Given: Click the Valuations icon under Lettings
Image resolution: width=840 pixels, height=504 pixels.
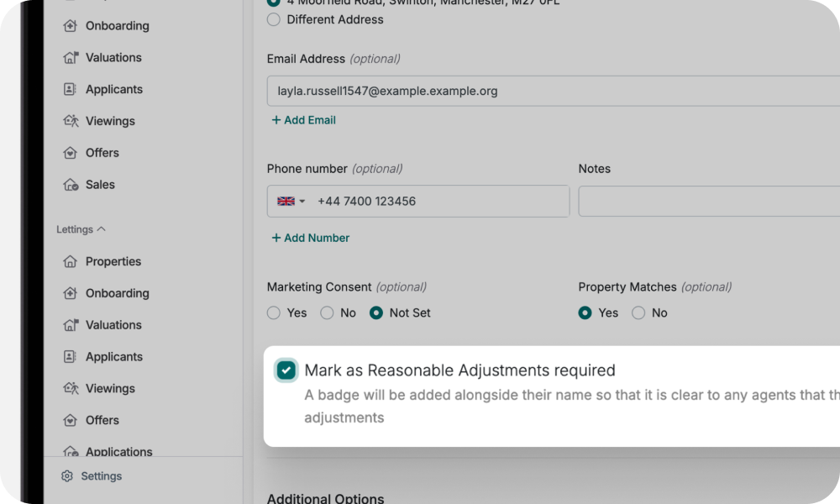Looking at the screenshot, I should [x=71, y=325].
